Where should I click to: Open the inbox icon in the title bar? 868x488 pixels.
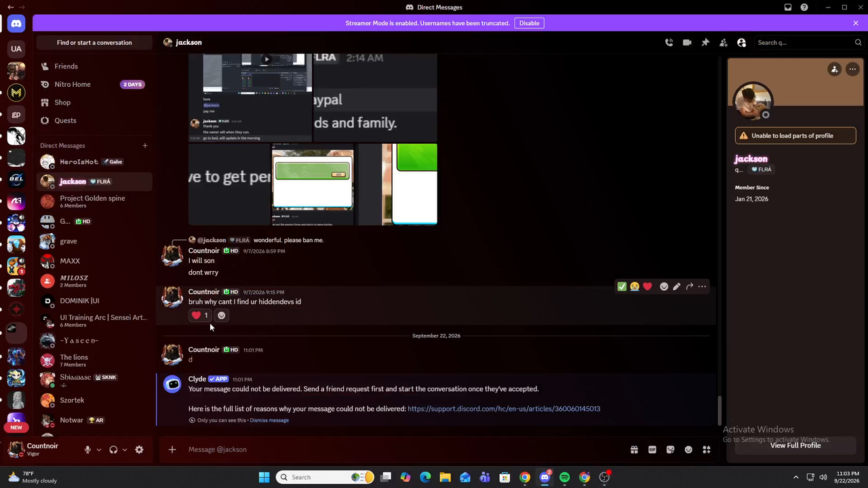788,7
